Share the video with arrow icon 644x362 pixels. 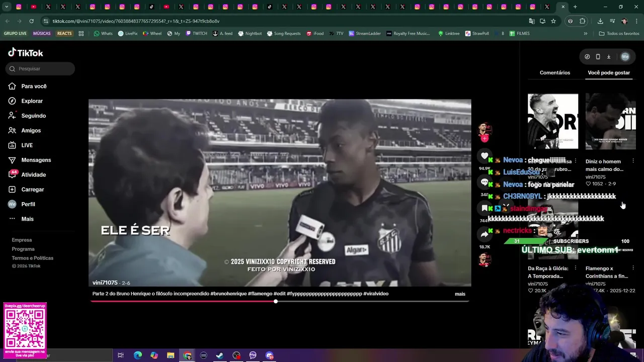485,234
